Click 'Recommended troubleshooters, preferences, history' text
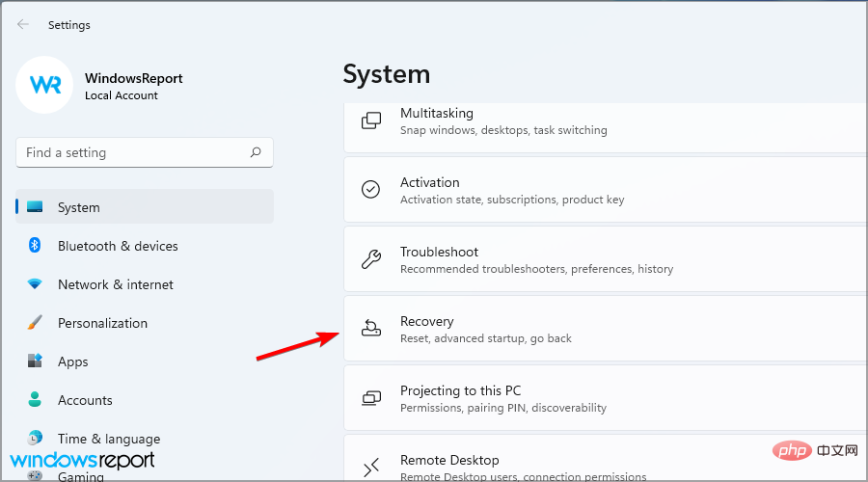868x482 pixels. tap(537, 269)
